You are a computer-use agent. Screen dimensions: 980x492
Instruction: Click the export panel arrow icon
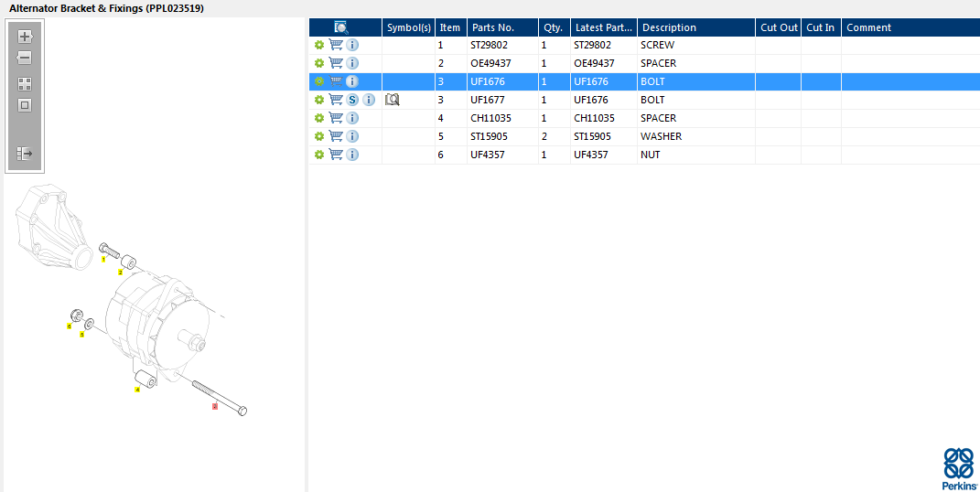pyautogui.click(x=25, y=154)
